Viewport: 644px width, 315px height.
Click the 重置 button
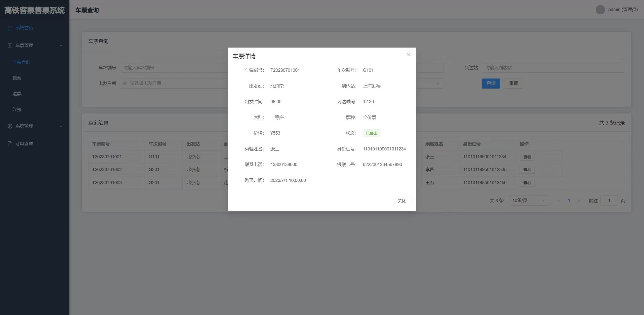pos(513,83)
